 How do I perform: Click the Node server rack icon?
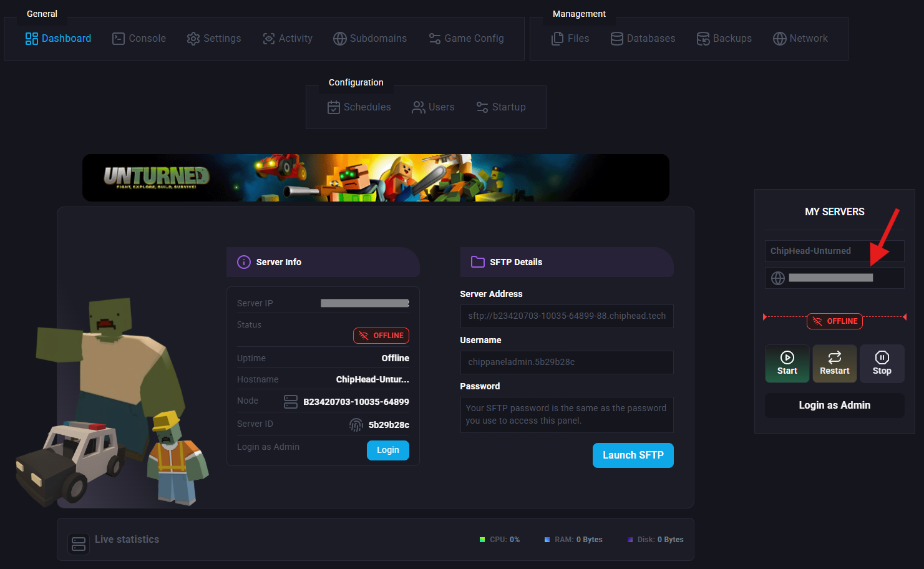[x=291, y=402]
